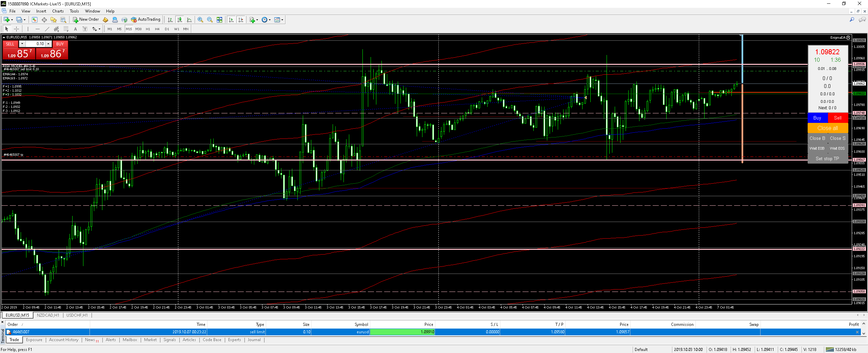868x353 pixels.
Task: Open a new chart window icon
Action: (x=6, y=20)
